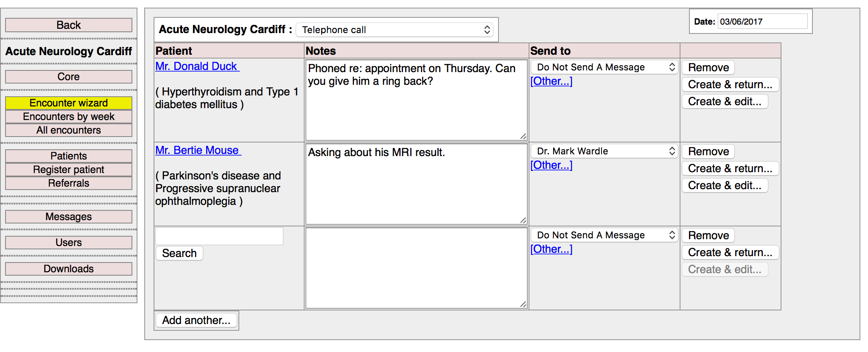The image size is (868, 352).
Task: Open Mr. Bertie Mouse patient record
Action: [x=198, y=150]
